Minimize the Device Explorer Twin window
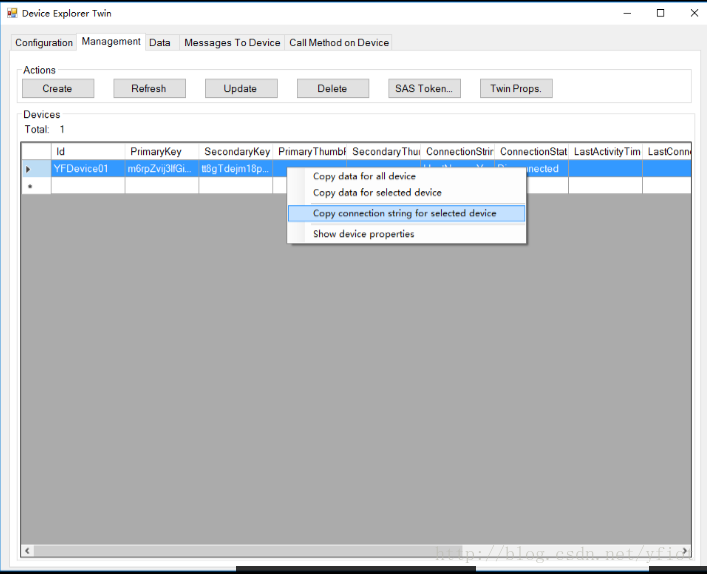707x574 pixels. click(x=627, y=13)
